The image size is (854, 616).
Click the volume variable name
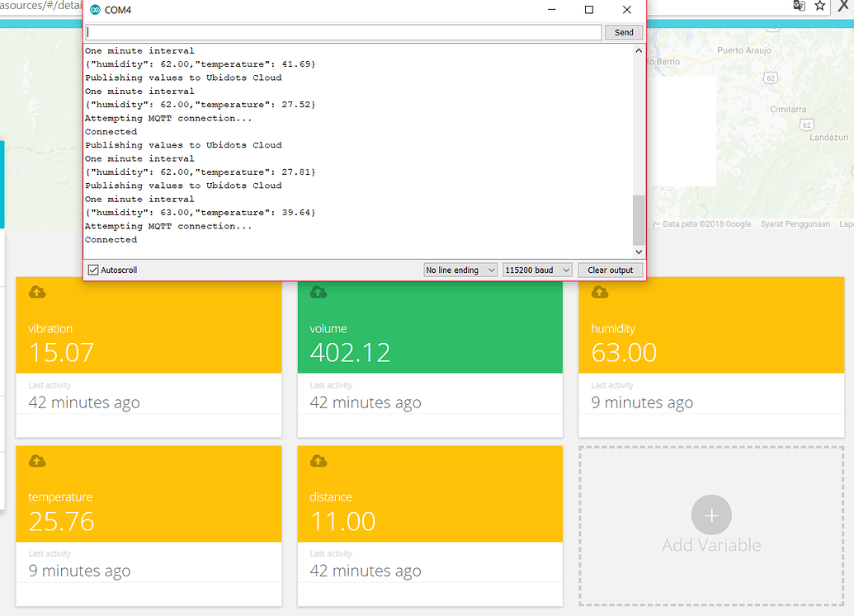tap(328, 329)
